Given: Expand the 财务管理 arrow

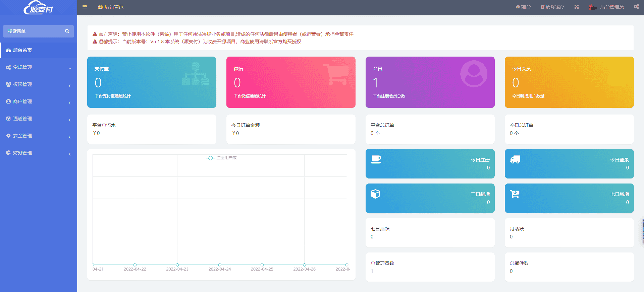Looking at the screenshot, I should click(70, 154).
